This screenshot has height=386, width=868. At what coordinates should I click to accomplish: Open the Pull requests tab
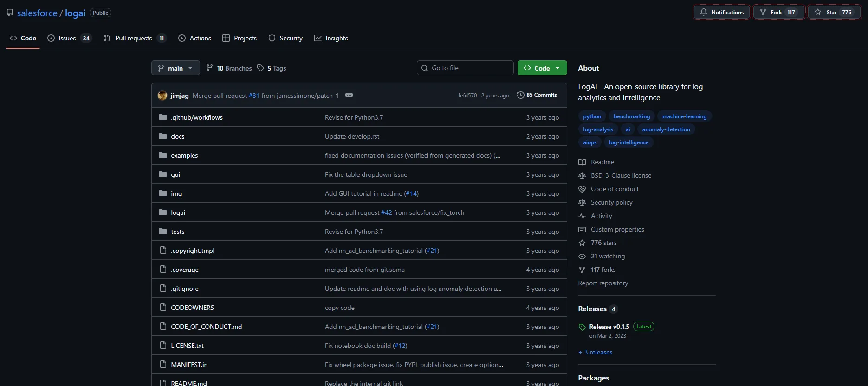pos(134,38)
